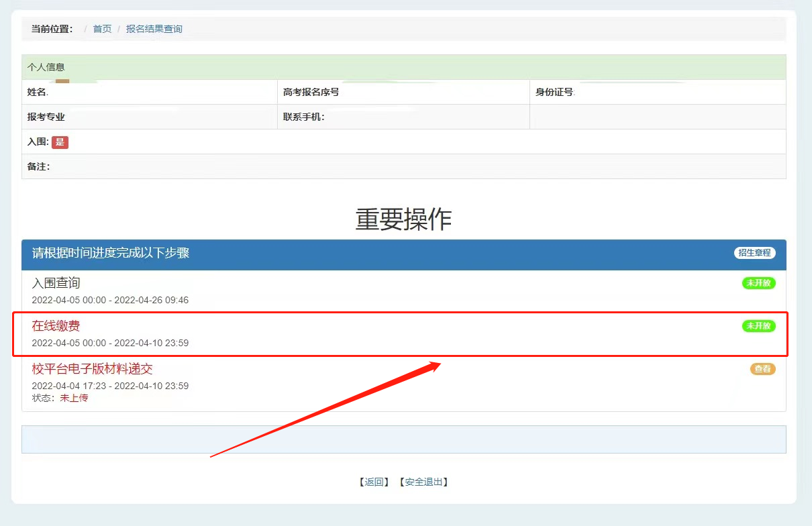Screen dimensions: 812x526
Task: Click the 招生章程 badge in the blue header
Action: [x=754, y=253]
